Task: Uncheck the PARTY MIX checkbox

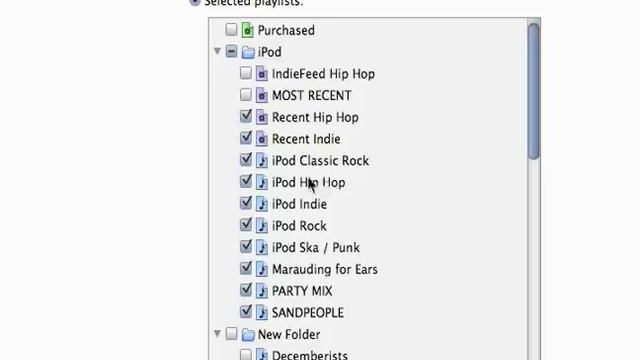Action: (246, 290)
